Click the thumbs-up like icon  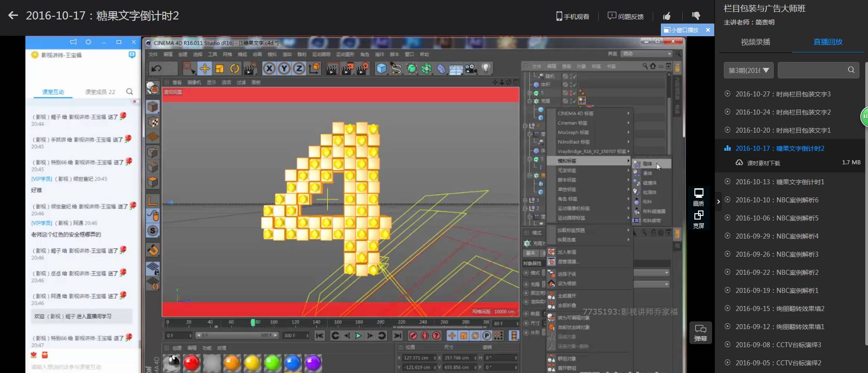coord(667,16)
